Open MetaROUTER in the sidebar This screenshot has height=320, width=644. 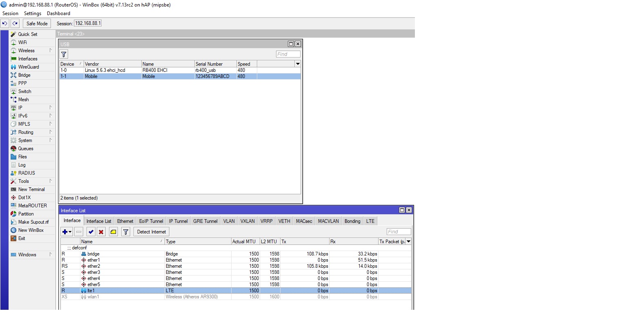pyautogui.click(x=32, y=206)
